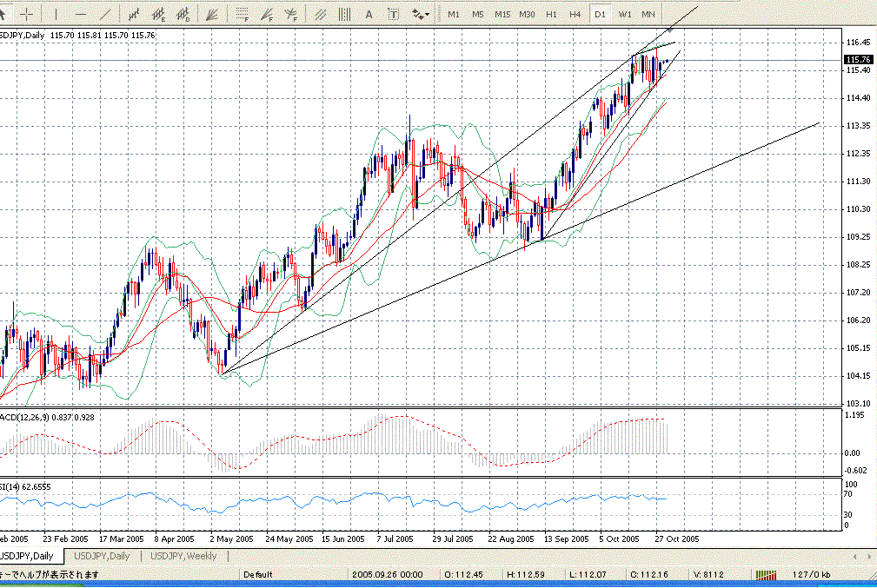Switch to the inactive USDJPY,Daily tab
Viewport: 877px width, 588px height.
pos(102,556)
